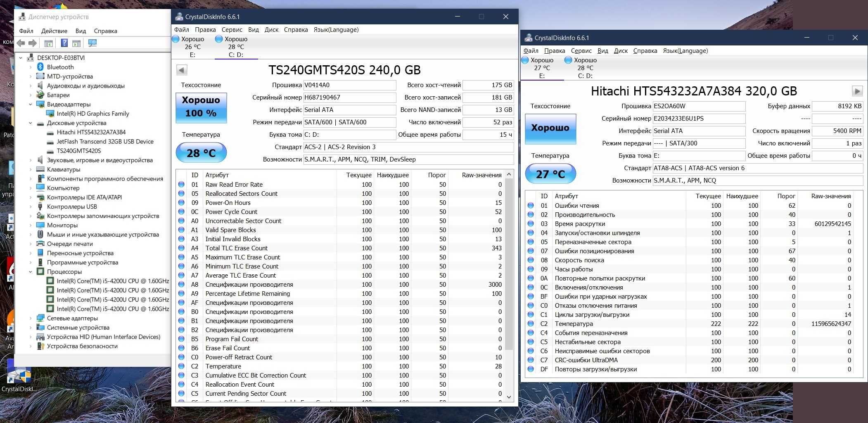Open Сервис menu in left CrystalDiskInfo window
Screen dimensions: 868x423
(232, 30)
